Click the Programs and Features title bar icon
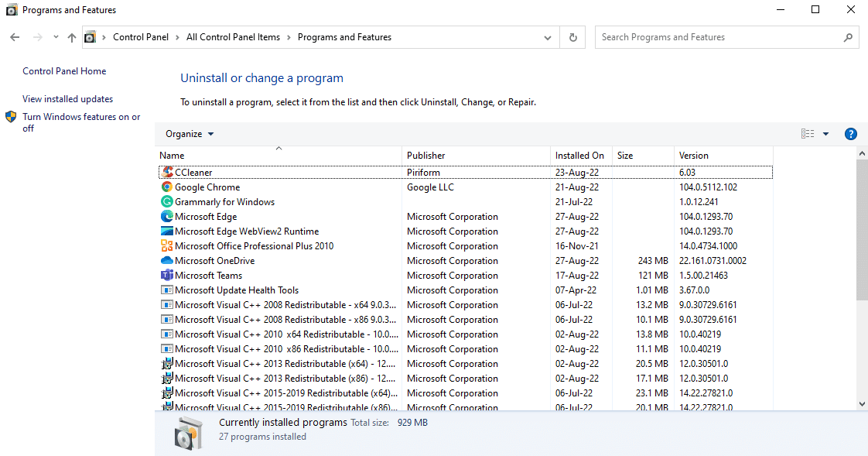The height and width of the screenshot is (456, 868). click(12, 10)
